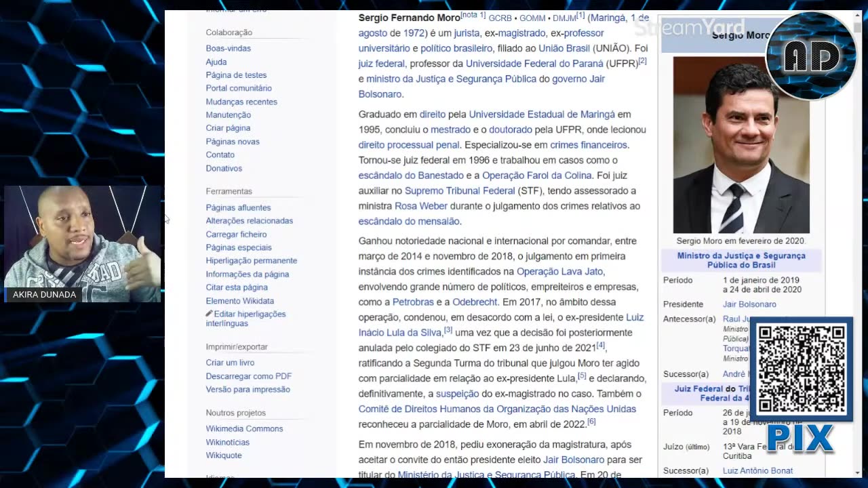Image resolution: width=868 pixels, height=488 pixels.
Task: Get the Hiperligação permanente
Action: pos(252,261)
